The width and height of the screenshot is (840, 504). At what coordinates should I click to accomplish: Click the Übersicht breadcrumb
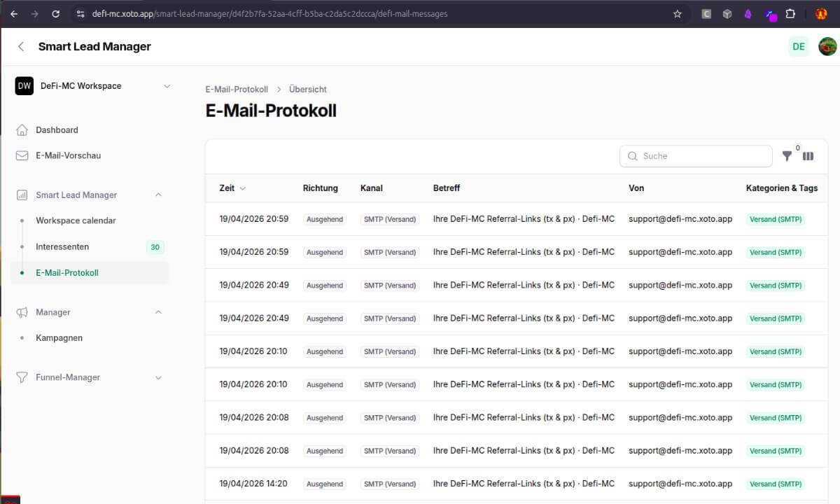308,90
